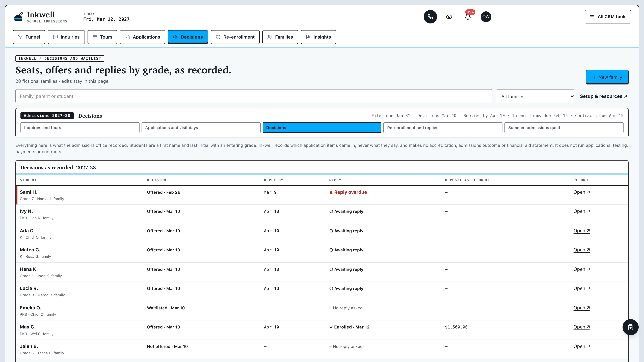Open record for Ivy N.

(581, 211)
